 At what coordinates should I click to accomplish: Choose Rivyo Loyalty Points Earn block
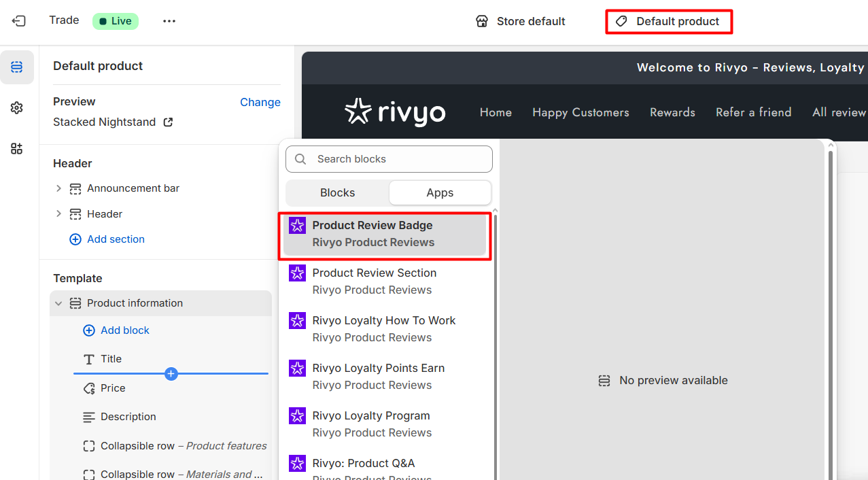(385, 377)
